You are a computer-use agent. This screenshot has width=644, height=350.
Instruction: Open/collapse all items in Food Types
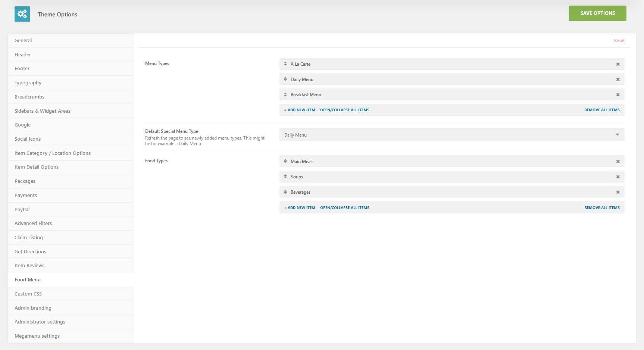345,208
